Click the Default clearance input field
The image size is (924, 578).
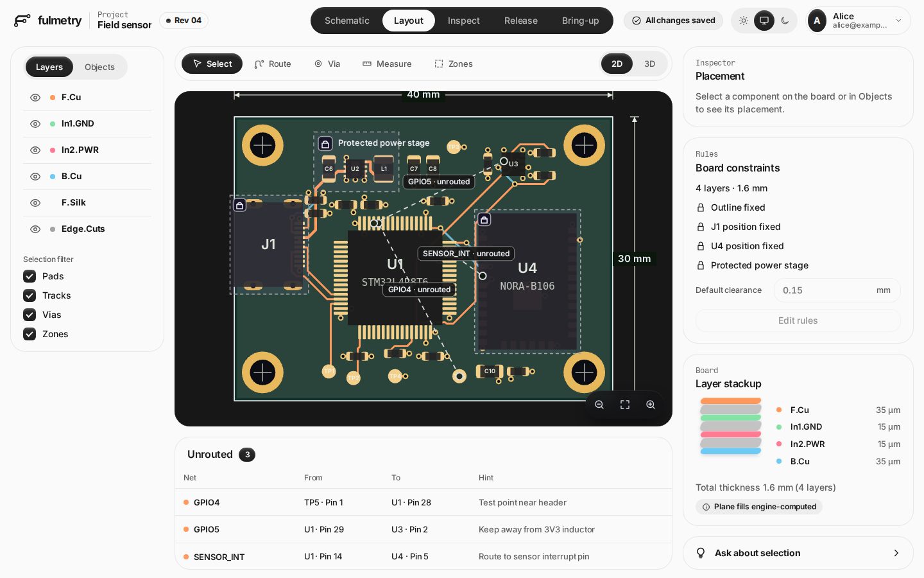837,290
